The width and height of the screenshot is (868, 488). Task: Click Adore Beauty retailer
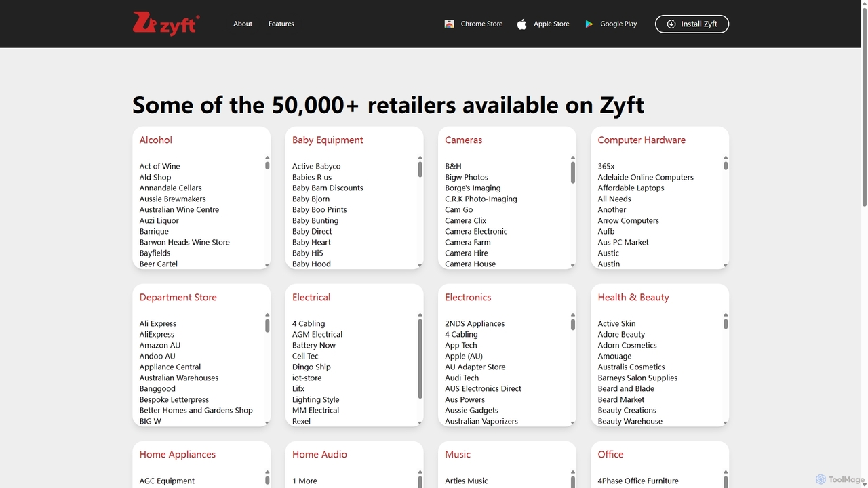[621, 334]
